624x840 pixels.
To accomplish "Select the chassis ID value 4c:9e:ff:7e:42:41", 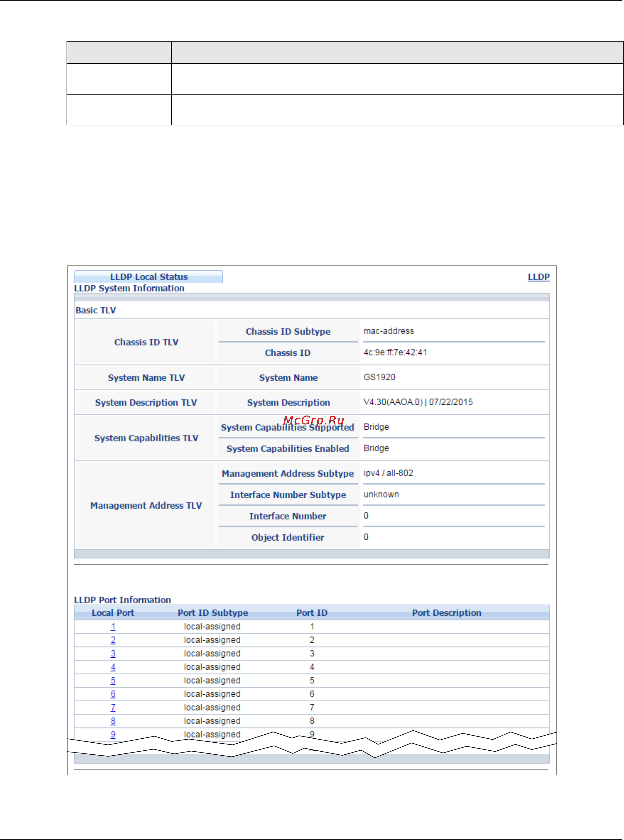I will (395, 353).
